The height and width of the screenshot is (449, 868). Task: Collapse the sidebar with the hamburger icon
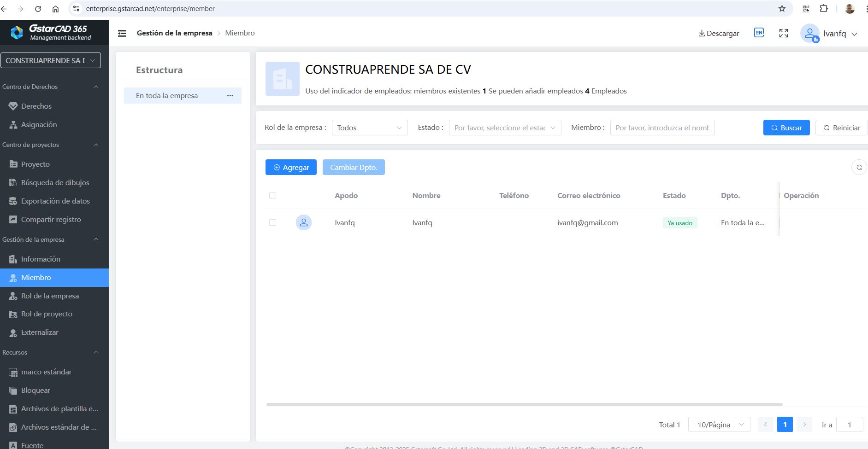(x=122, y=33)
